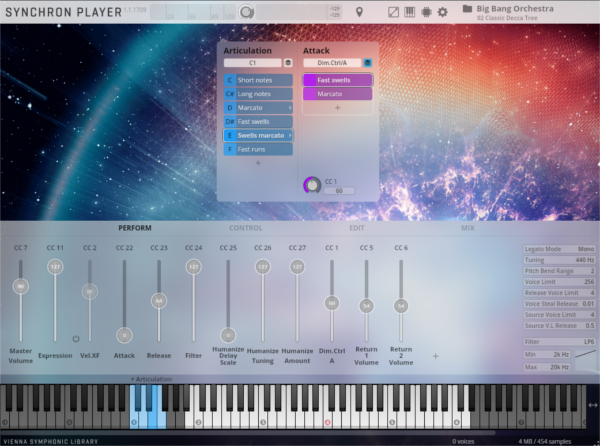
Task: Toggle the power icon beside Vel.XF
Action: (76, 339)
